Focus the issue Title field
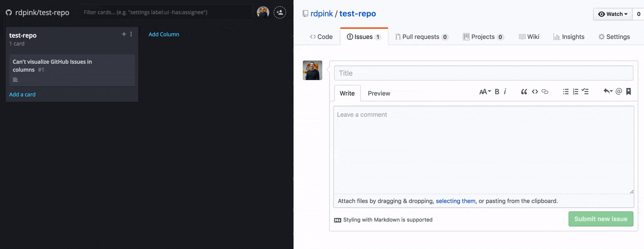This screenshot has height=249, width=644. coord(484,73)
